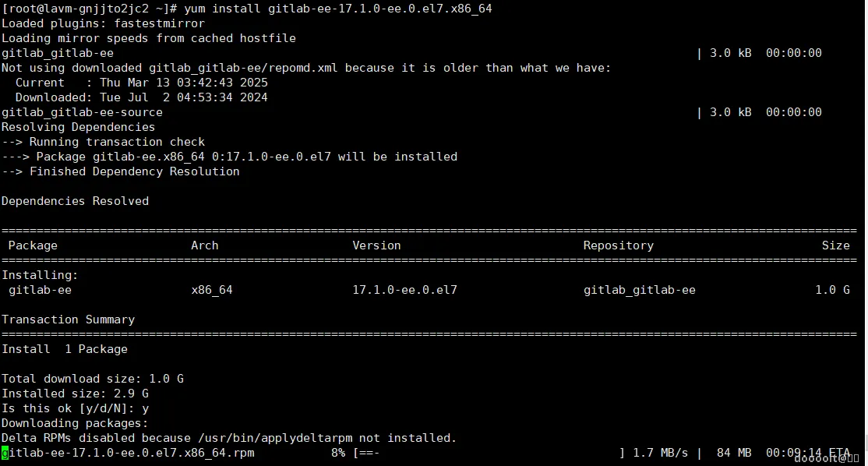Select the 'Repository' column header
This screenshot has height=466, width=868.
coord(619,245)
